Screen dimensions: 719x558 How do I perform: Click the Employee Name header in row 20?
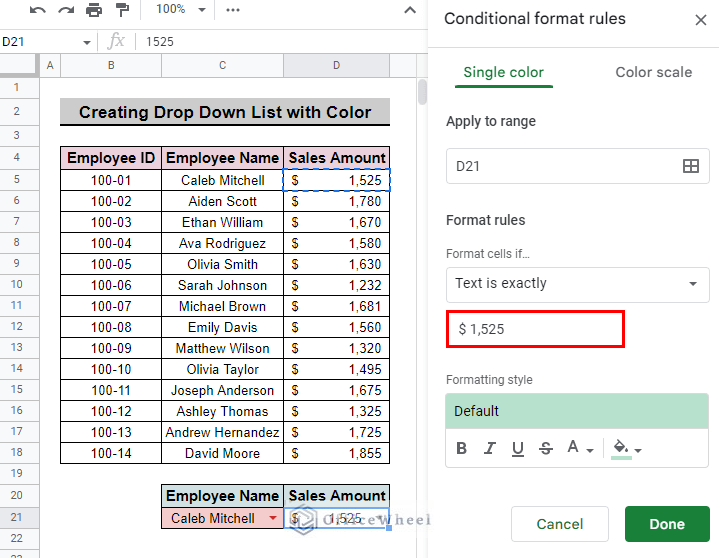click(x=222, y=496)
